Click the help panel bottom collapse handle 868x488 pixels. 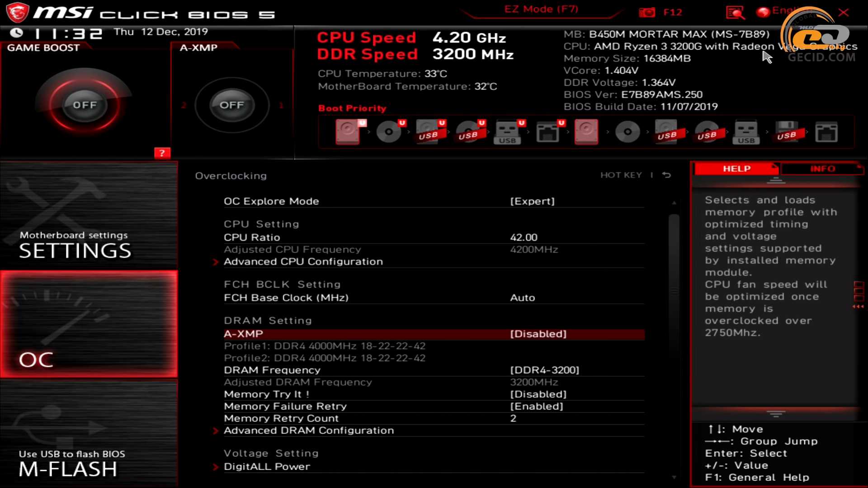tap(776, 414)
